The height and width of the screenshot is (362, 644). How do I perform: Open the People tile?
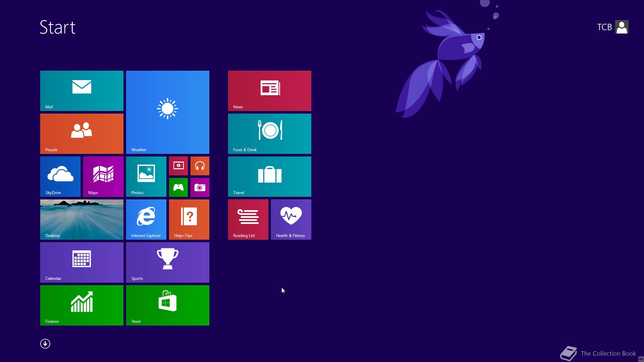82,133
